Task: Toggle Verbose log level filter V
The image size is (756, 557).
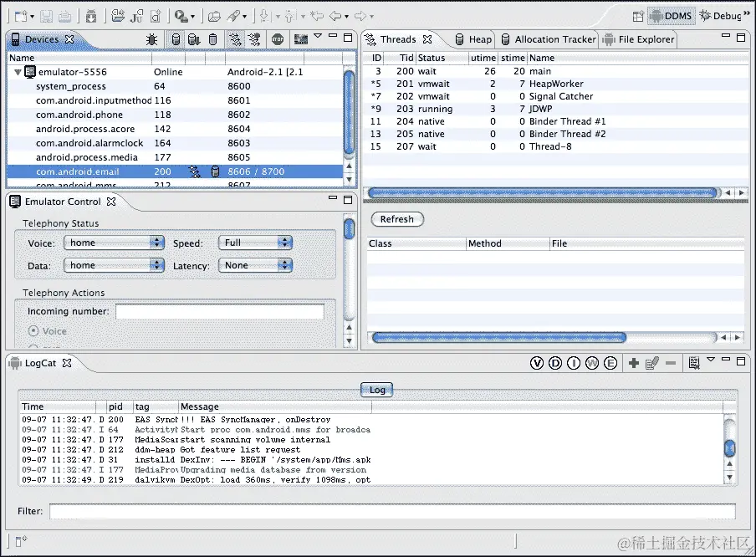Action: tap(537, 363)
